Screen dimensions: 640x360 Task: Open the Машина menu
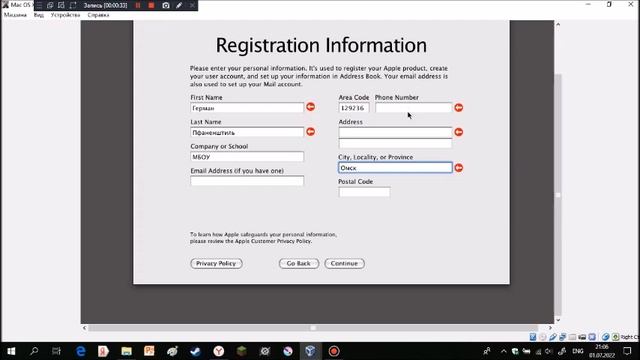tap(15, 15)
